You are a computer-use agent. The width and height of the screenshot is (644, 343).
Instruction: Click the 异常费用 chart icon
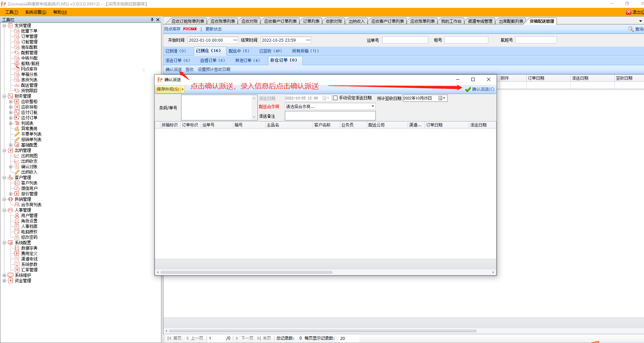17,129
